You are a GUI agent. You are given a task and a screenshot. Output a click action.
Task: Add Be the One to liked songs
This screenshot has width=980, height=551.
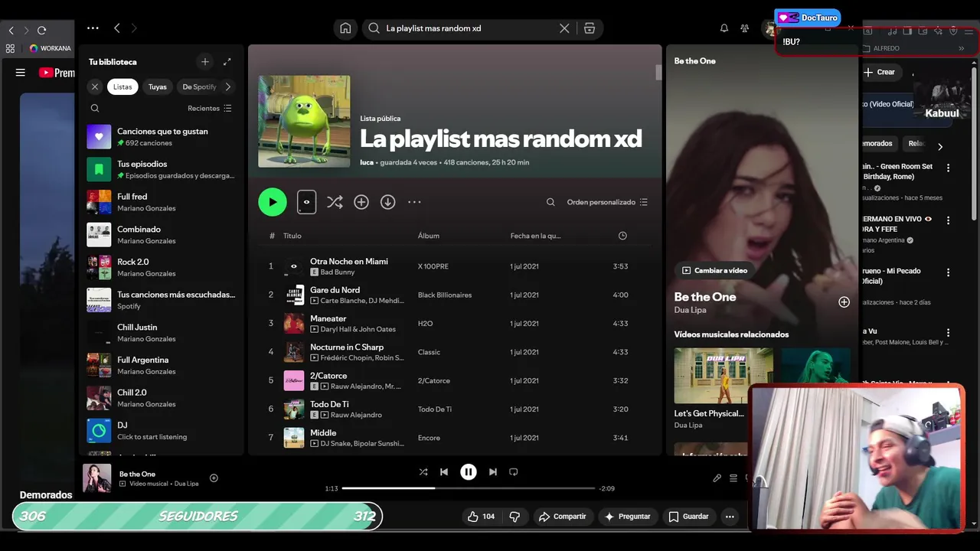[x=844, y=302]
